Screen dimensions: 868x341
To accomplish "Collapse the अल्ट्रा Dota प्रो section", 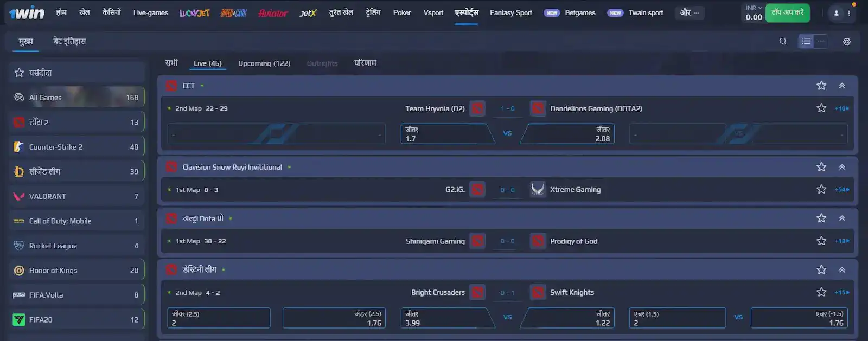I will click(x=842, y=218).
